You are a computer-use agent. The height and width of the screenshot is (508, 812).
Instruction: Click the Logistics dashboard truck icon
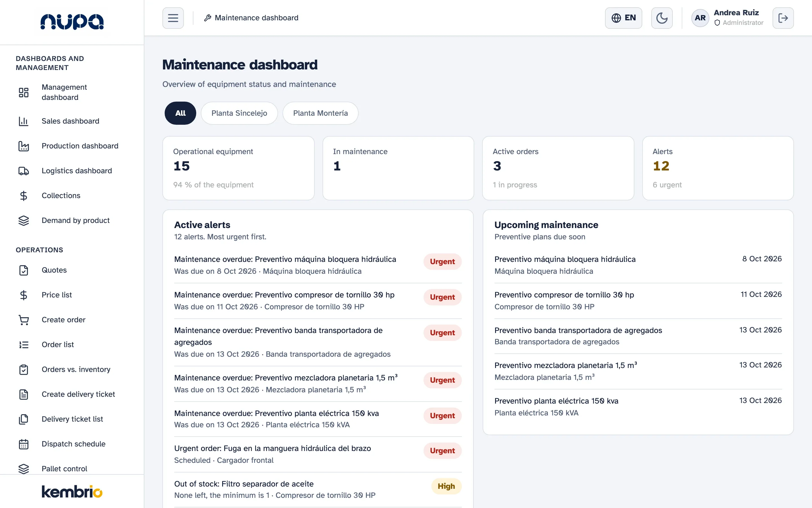[x=23, y=171]
